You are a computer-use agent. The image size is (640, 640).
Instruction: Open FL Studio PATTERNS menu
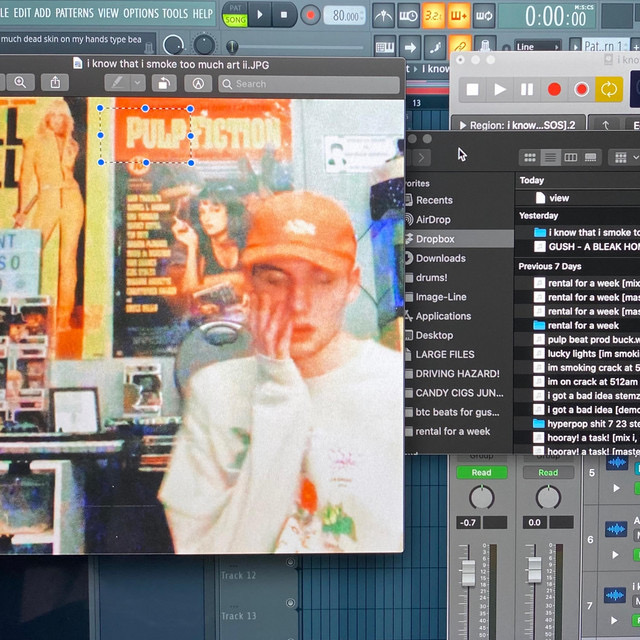pos(74,13)
